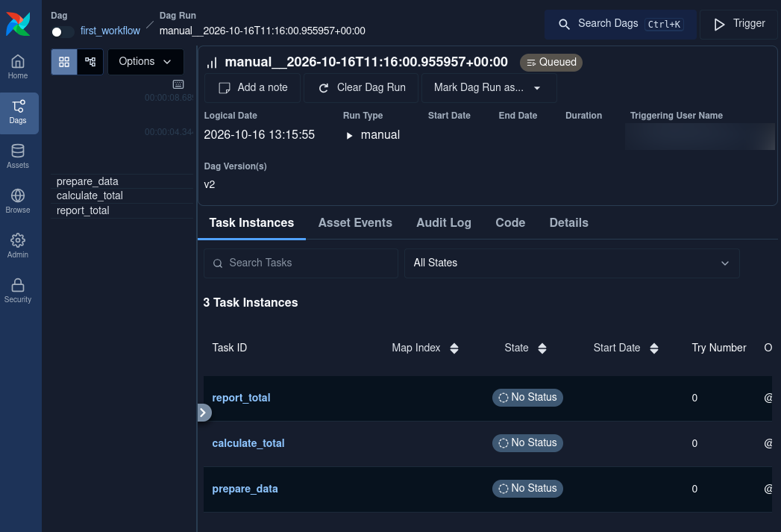Click the Queued status badge
The width and height of the screenshot is (781, 532).
551,62
